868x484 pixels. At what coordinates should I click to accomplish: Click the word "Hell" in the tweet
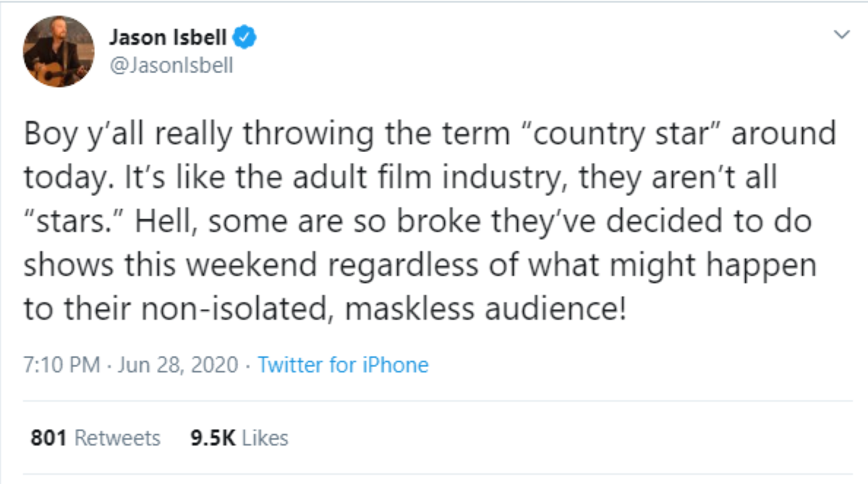click(x=163, y=222)
